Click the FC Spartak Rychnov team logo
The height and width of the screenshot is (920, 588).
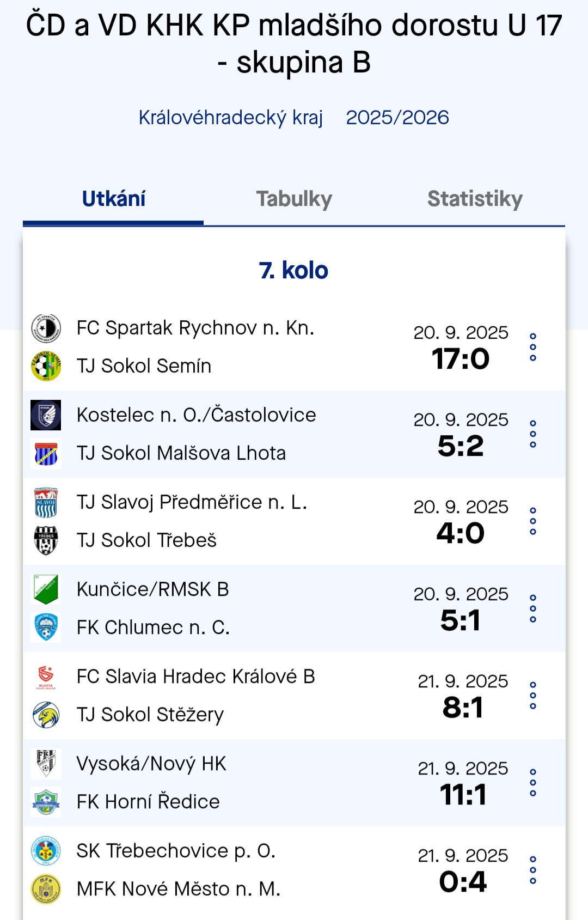click(x=46, y=328)
